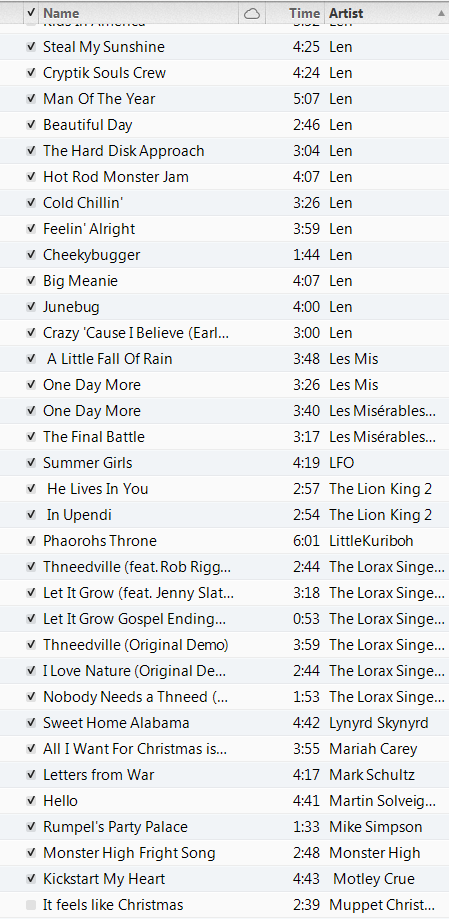Click the Artist column sort arrow
Viewport: 449px width, 919px height.
(x=441, y=13)
